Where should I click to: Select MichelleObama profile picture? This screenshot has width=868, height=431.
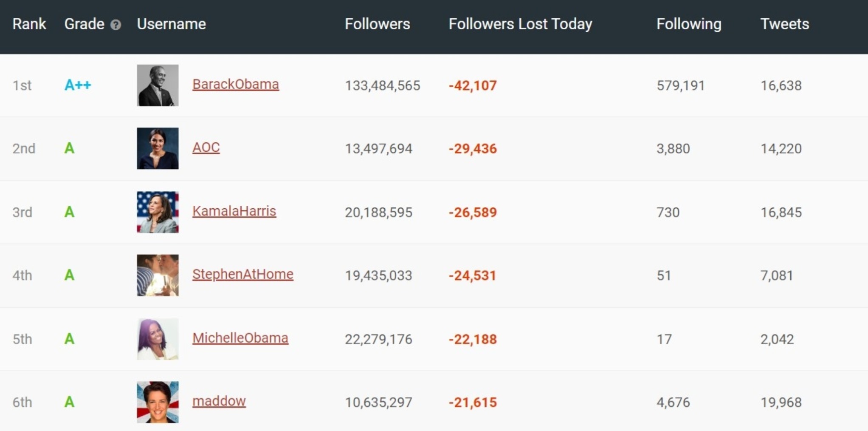click(x=158, y=339)
